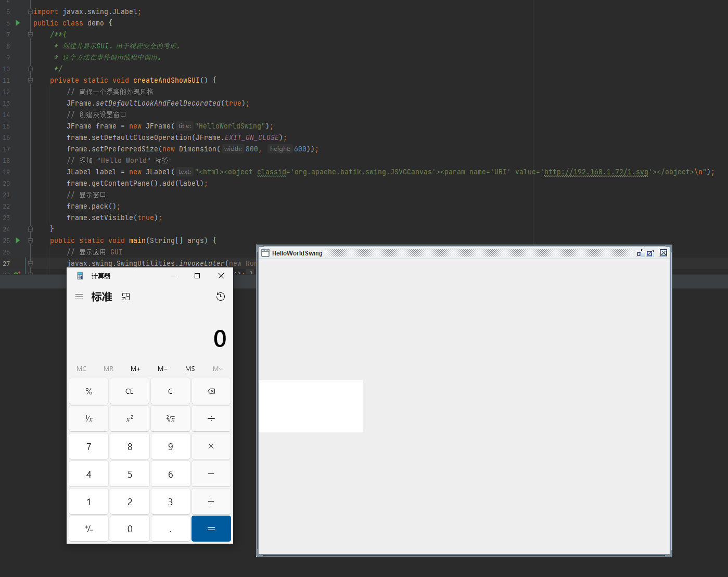Click the percent key in calculator

pyautogui.click(x=89, y=391)
